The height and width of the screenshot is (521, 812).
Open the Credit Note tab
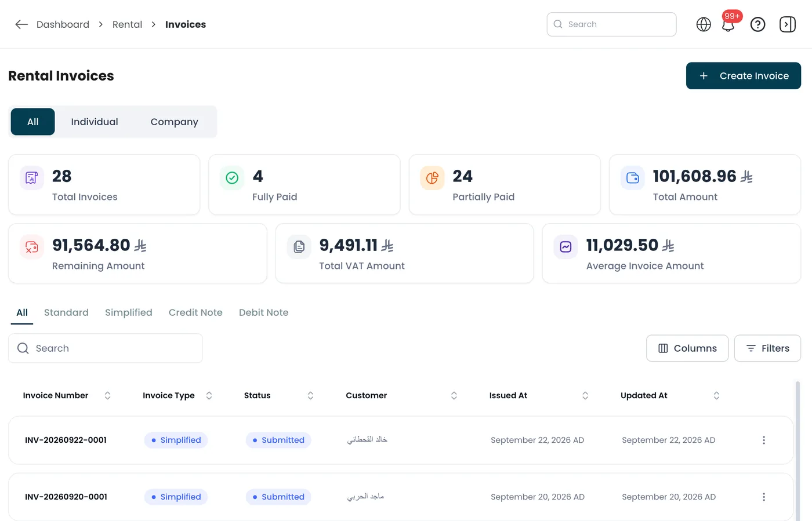click(x=195, y=313)
